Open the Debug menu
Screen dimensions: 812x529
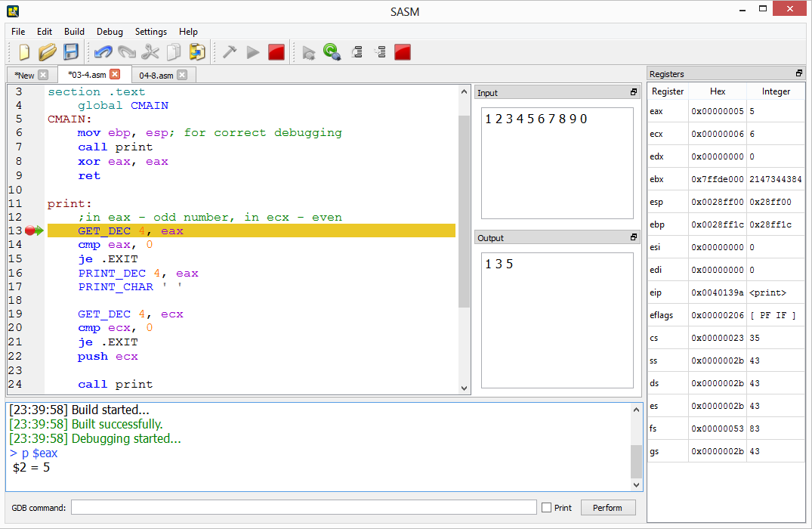(110, 32)
